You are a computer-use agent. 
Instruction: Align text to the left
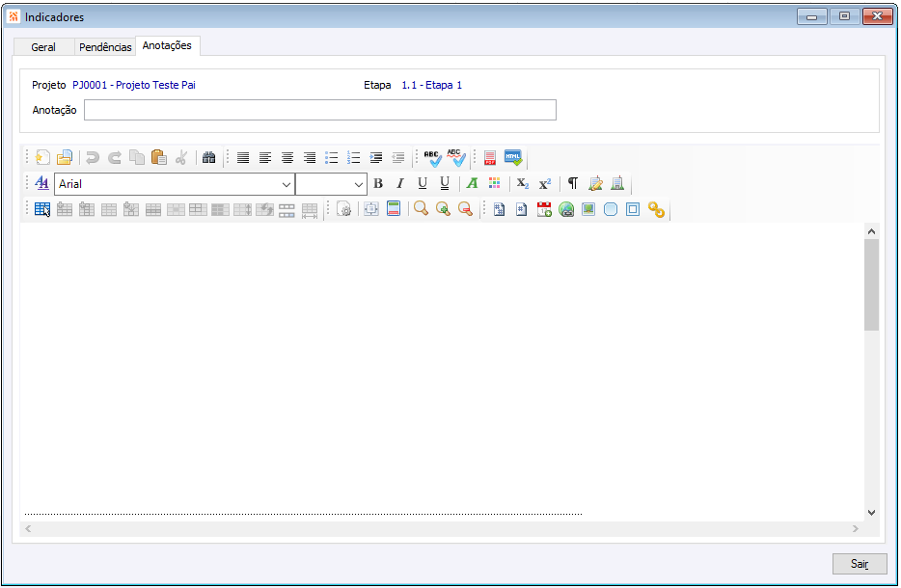265,157
